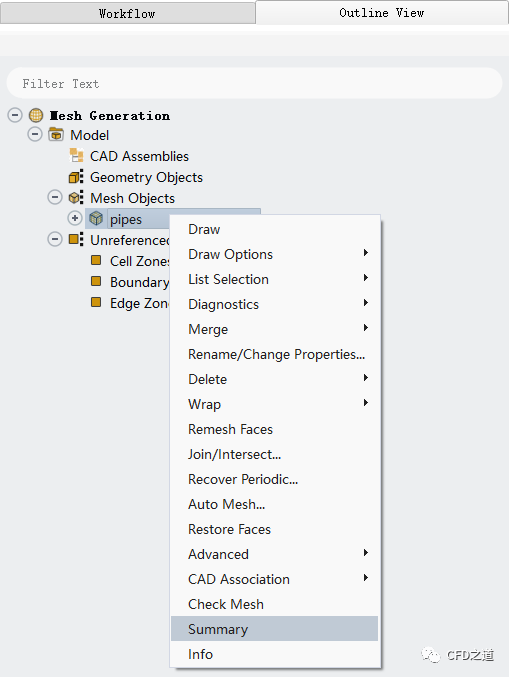Screen dimensions: 509x677
Task: Click the Geometry Objects cube icon
Action: click(x=76, y=177)
